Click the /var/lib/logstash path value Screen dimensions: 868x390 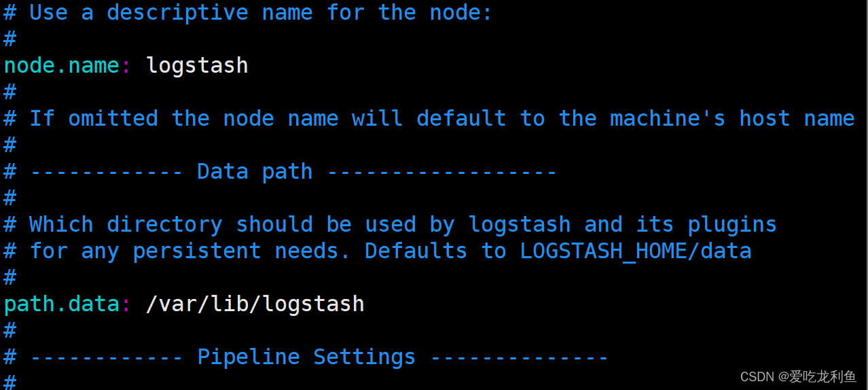[x=255, y=304]
